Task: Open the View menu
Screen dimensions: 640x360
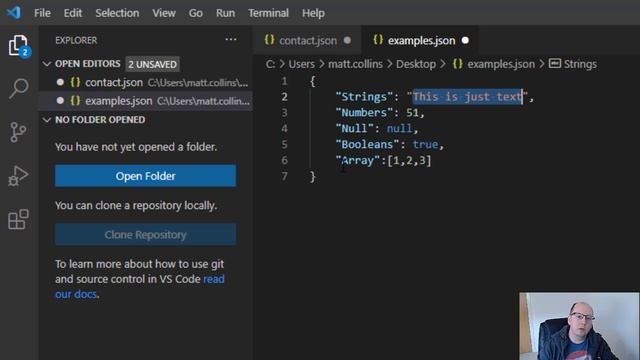Action: 164,13
